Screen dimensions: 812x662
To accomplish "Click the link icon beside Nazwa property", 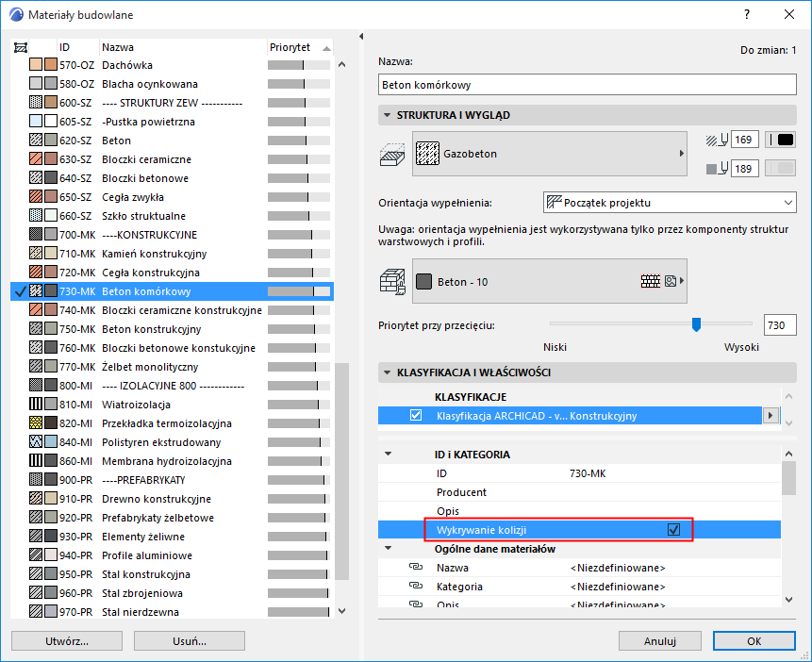I will point(416,567).
